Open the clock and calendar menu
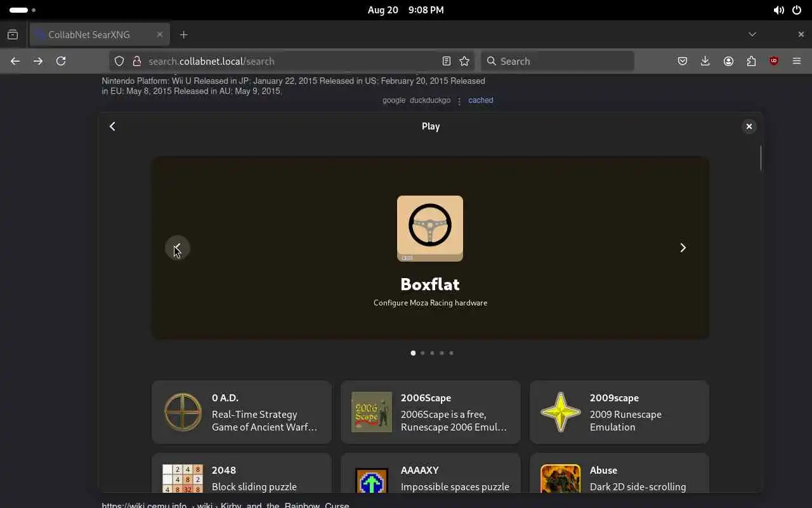 406,10
